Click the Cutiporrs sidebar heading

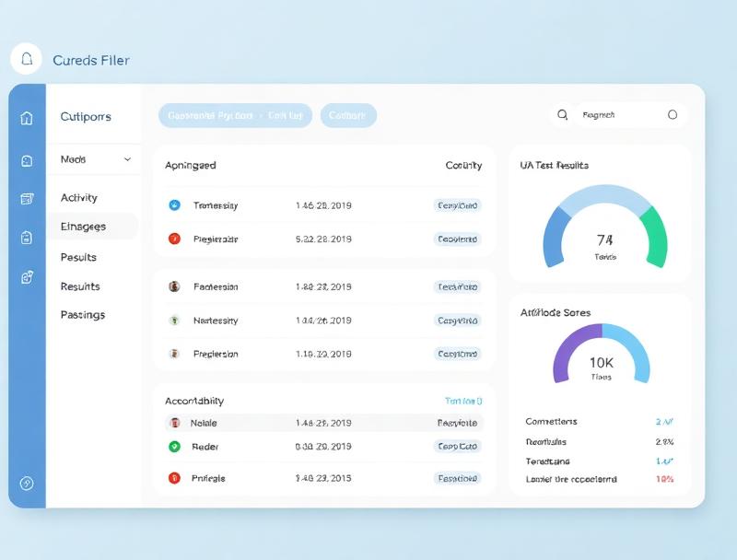86,116
